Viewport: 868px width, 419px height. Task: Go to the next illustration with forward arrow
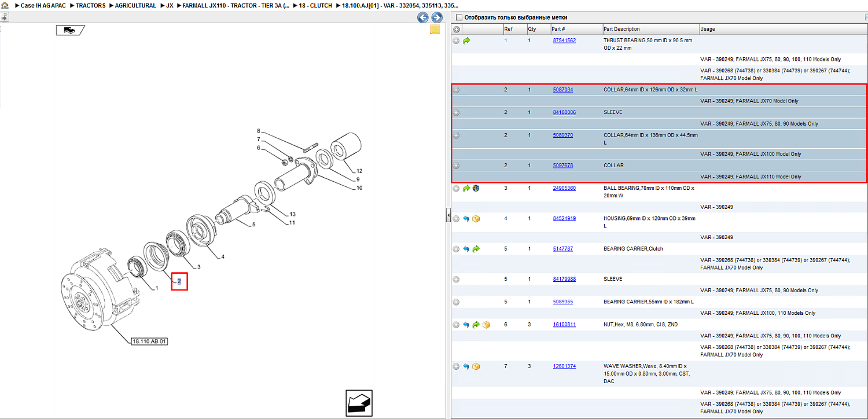(x=437, y=18)
